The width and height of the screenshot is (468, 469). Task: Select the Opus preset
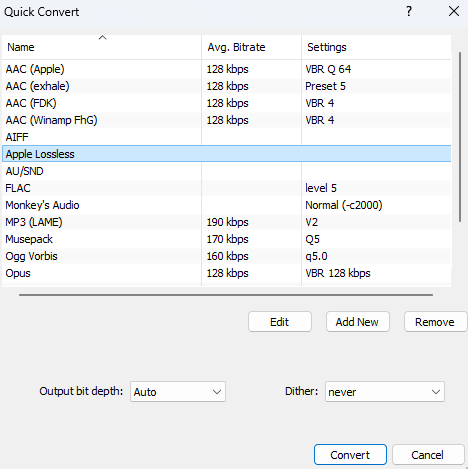point(227,273)
